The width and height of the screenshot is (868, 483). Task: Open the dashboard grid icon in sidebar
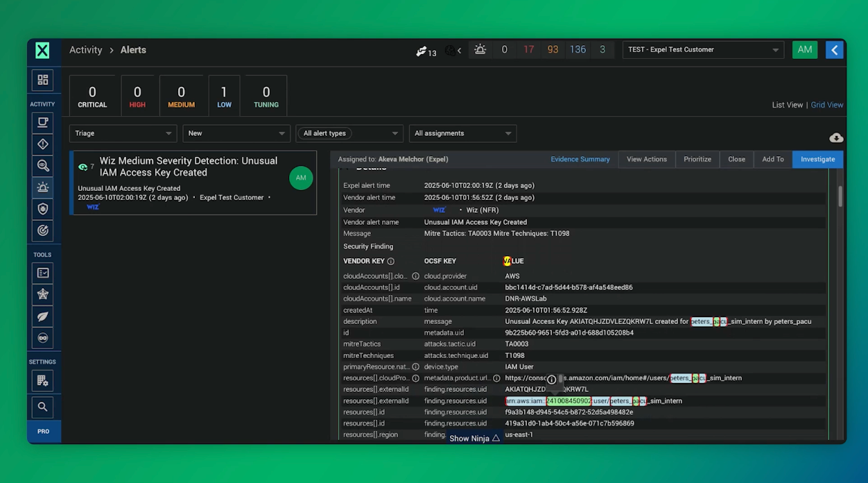[42, 80]
